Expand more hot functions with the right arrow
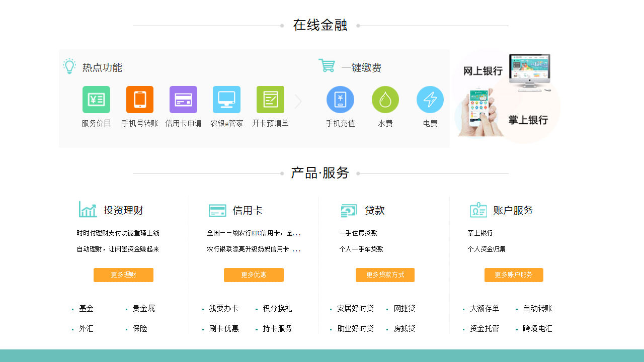 tap(299, 101)
